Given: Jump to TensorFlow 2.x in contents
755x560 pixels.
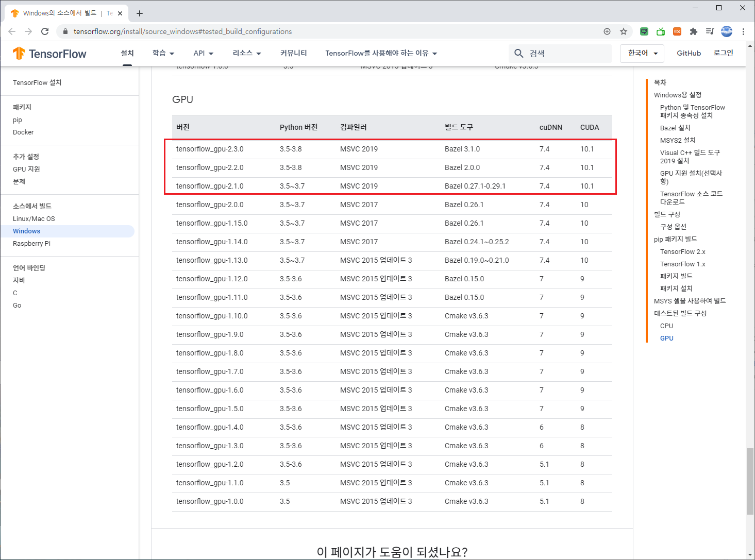Looking at the screenshot, I should tap(683, 251).
